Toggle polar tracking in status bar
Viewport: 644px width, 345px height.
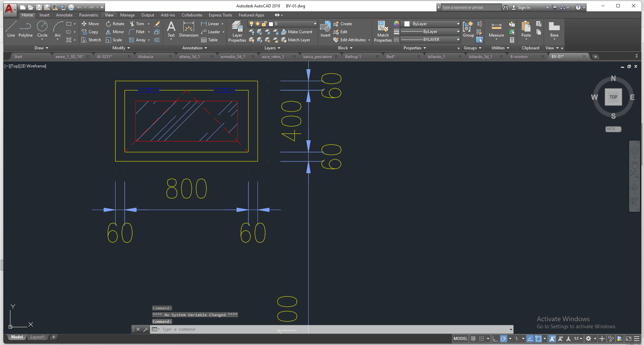503,339
